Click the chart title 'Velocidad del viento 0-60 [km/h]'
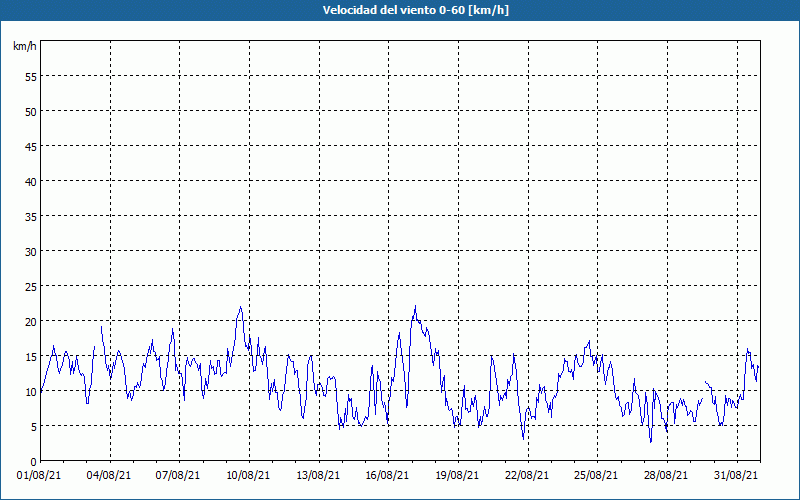The image size is (800, 500). tap(415, 10)
